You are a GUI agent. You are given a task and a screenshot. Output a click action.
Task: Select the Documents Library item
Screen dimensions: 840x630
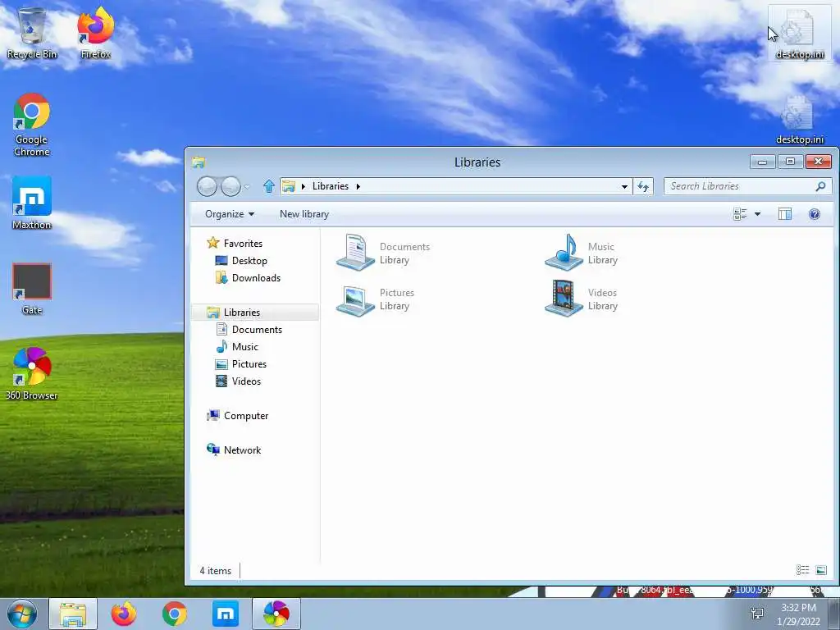(384, 253)
